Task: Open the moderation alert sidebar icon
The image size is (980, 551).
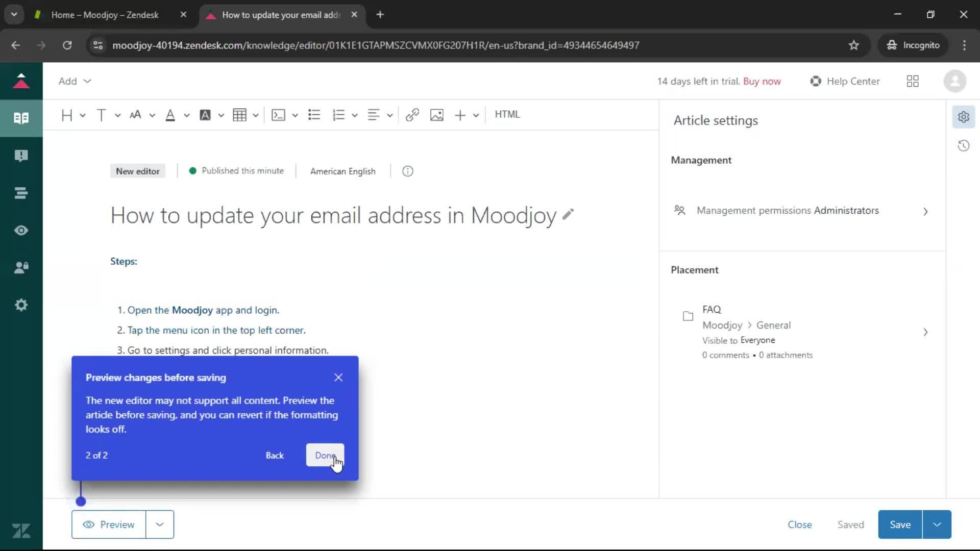Action: click(x=21, y=156)
